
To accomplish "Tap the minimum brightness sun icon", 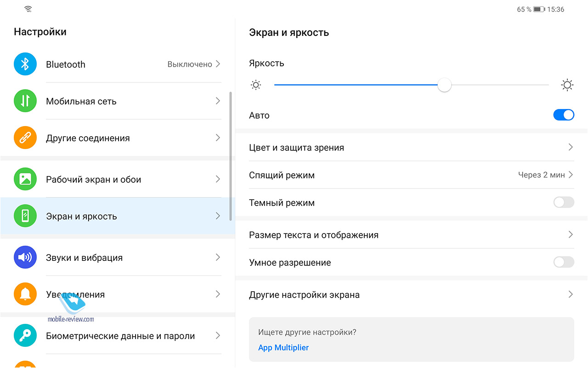I will [256, 85].
